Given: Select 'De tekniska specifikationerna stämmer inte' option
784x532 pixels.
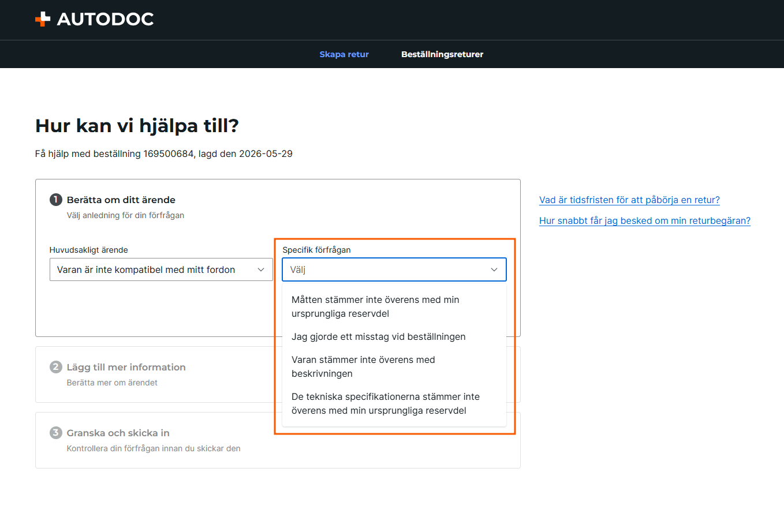Looking at the screenshot, I should point(394,403).
